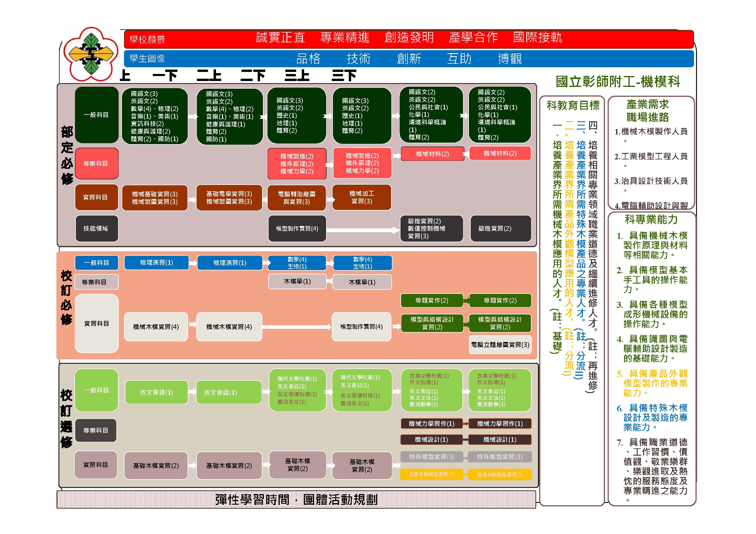Viewport: 756px width, 534px height.
Task: Click the 技術 text in blue banner
Action: [x=358, y=59]
